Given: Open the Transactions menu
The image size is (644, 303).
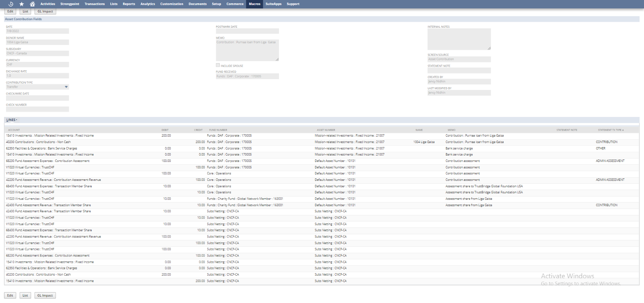Looking at the screenshot, I should pyautogui.click(x=95, y=4).
